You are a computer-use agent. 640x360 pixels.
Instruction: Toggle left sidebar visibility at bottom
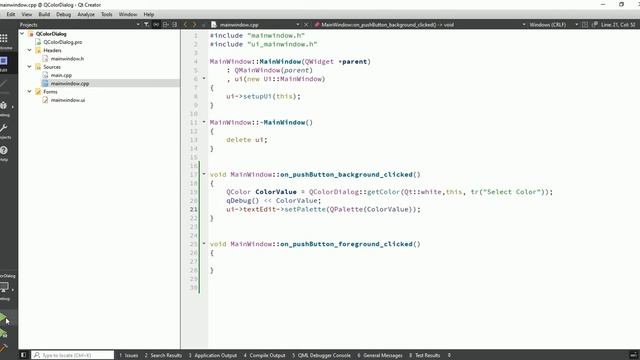(x=23, y=355)
